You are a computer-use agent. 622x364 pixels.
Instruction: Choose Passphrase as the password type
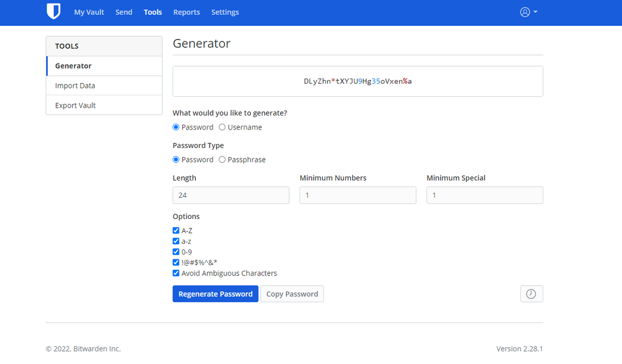coord(221,159)
